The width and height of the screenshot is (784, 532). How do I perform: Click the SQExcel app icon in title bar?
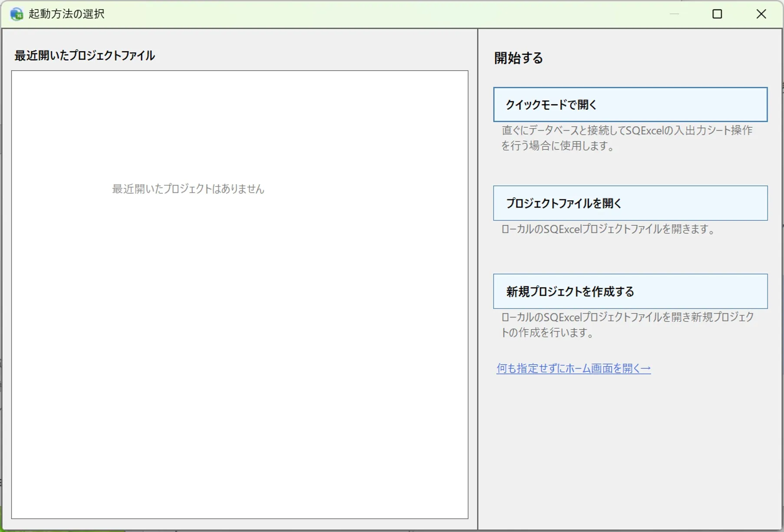pyautogui.click(x=17, y=14)
